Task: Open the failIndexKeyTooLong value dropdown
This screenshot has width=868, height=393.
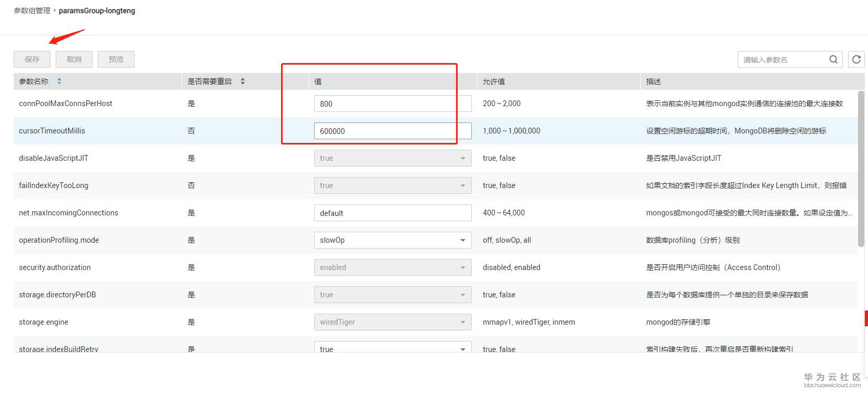Action: pos(393,185)
